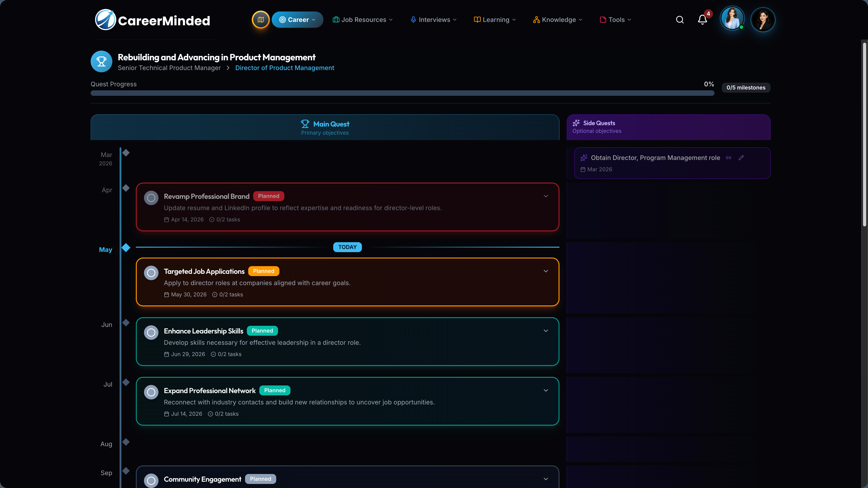Click the Jun timeline diamond marker

pyautogui.click(x=126, y=323)
